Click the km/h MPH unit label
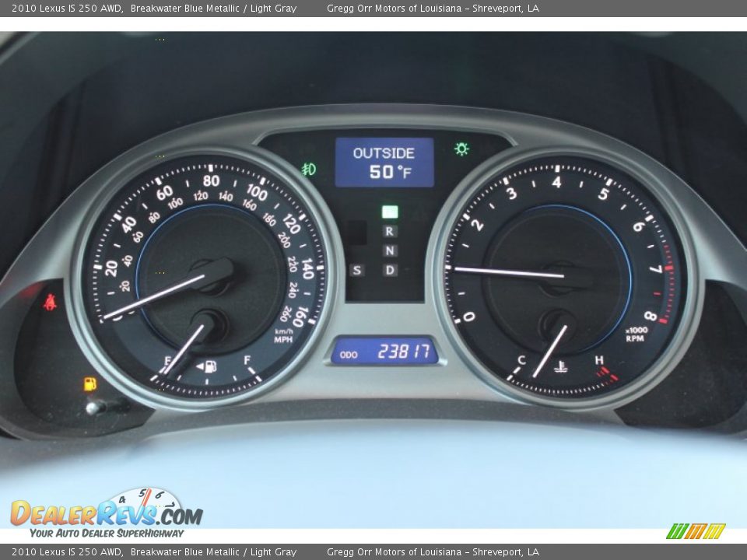Viewport: 747px width, 560px height. 283,335
